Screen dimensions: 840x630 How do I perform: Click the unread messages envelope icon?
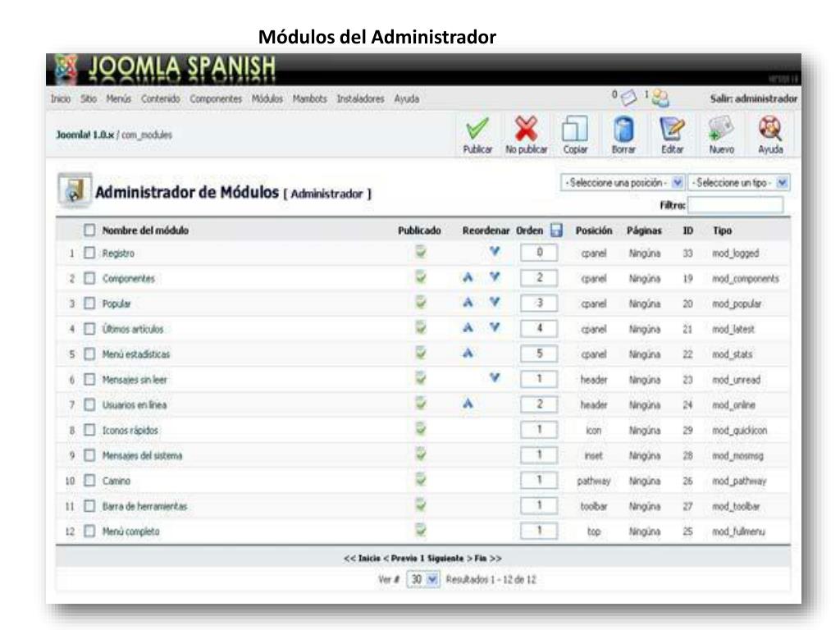pyautogui.click(x=628, y=98)
